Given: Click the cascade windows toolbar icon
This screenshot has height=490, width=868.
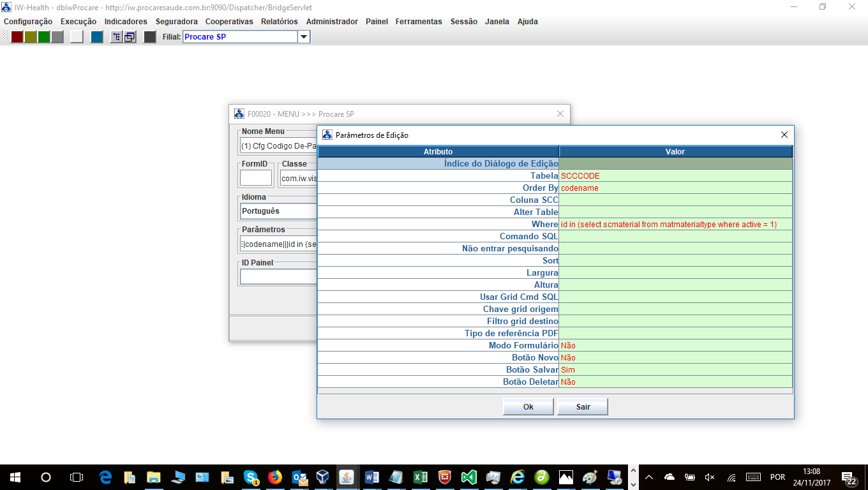Looking at the screenshot, I should [x=130, y=37].
